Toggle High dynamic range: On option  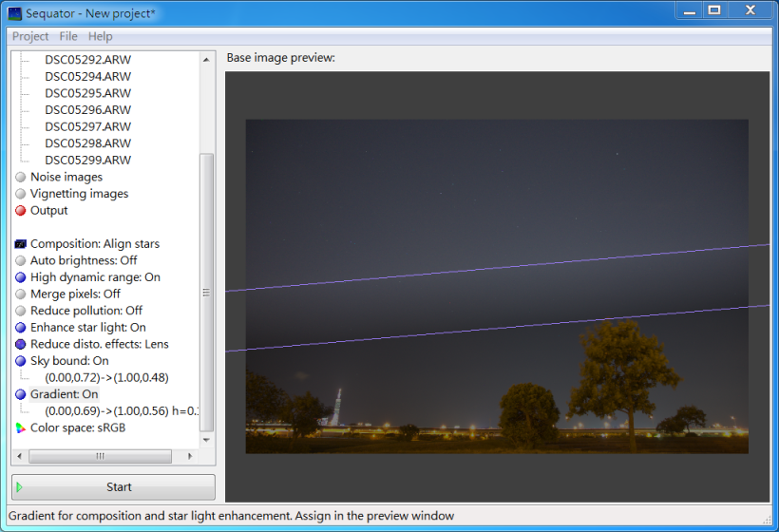click(x=95, y=277)
